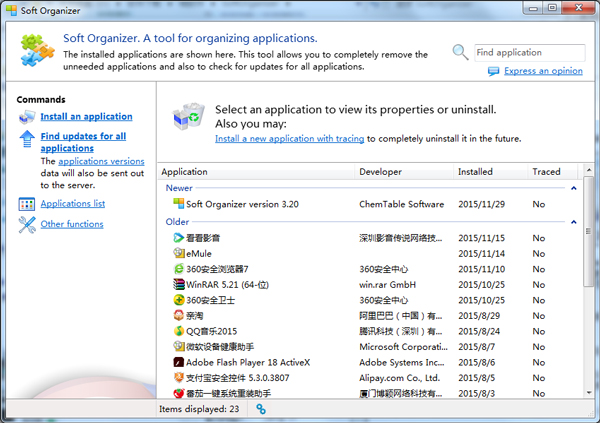Click the blue up-arrow Find updates icon
The width and height of the screenshot is (600, 423).
pos(27,139)
